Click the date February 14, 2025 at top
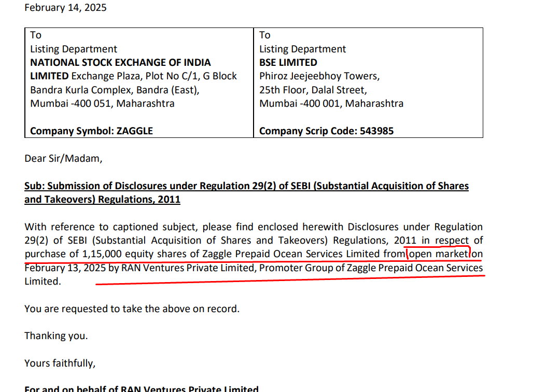Screen dimensions: 560x392 [65, 8]
